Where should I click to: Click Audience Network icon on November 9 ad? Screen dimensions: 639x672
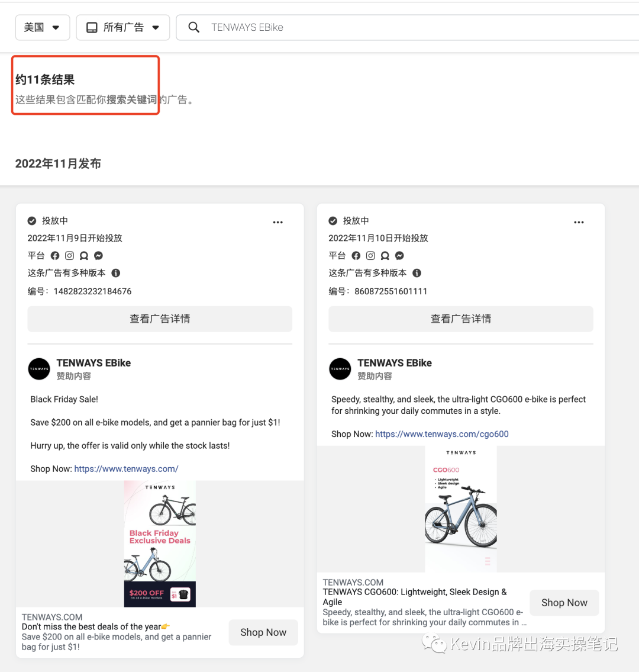(84, 256)
